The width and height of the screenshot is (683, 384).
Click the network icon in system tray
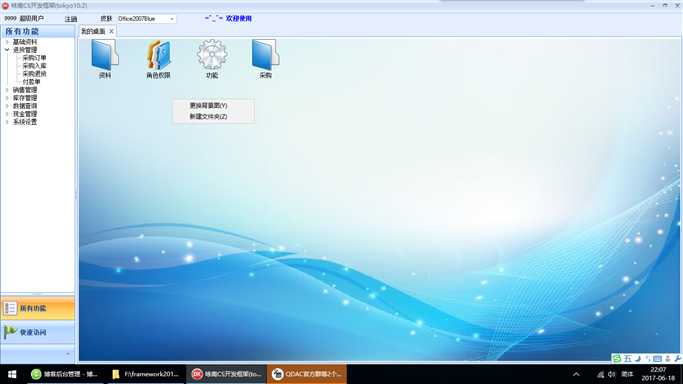point(601,374)
